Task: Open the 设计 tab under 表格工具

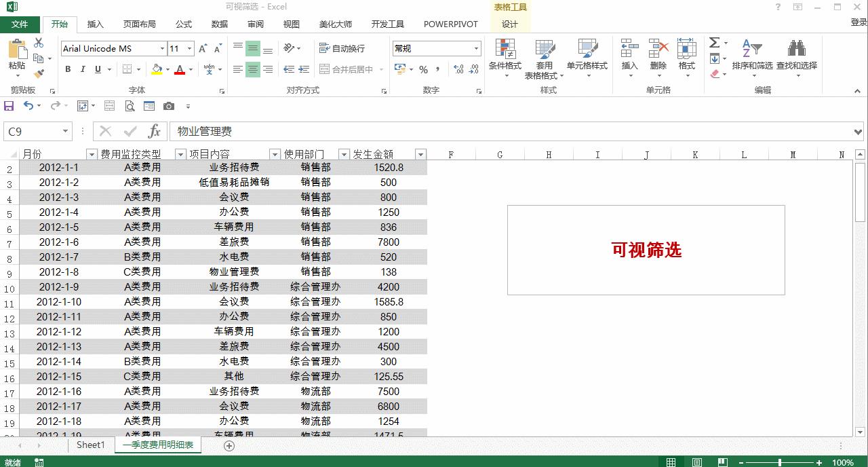Action: tap(510, 24)
